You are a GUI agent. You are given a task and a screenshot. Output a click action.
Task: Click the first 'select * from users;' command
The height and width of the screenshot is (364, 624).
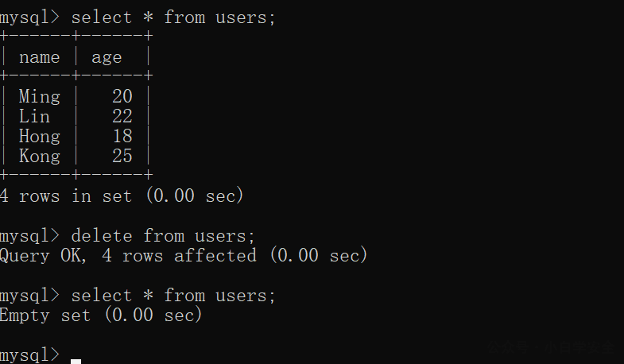(173, 17)
